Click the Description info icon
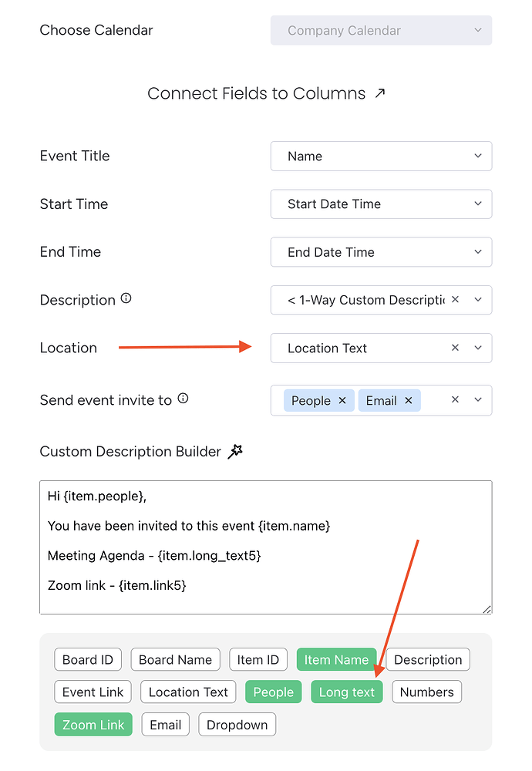 point(126,298)
